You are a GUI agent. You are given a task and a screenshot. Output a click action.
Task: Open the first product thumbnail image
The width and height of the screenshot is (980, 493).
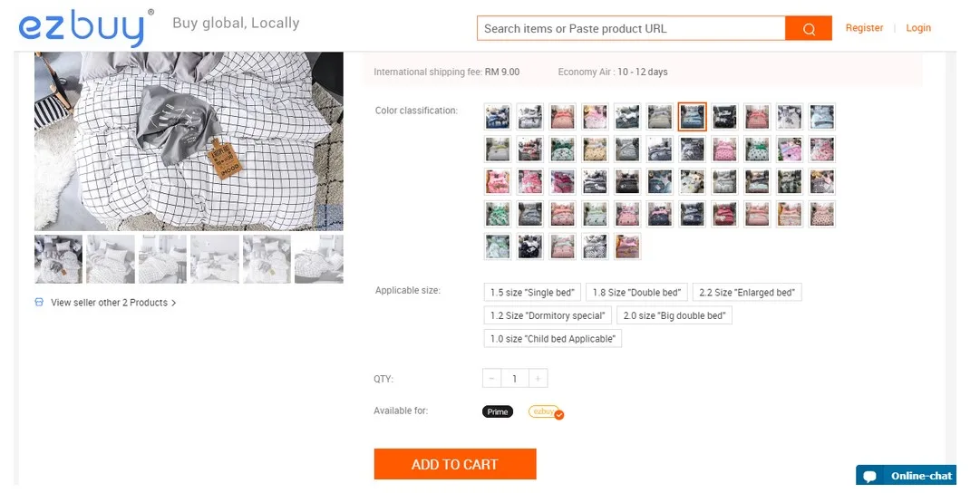[58, 259]
